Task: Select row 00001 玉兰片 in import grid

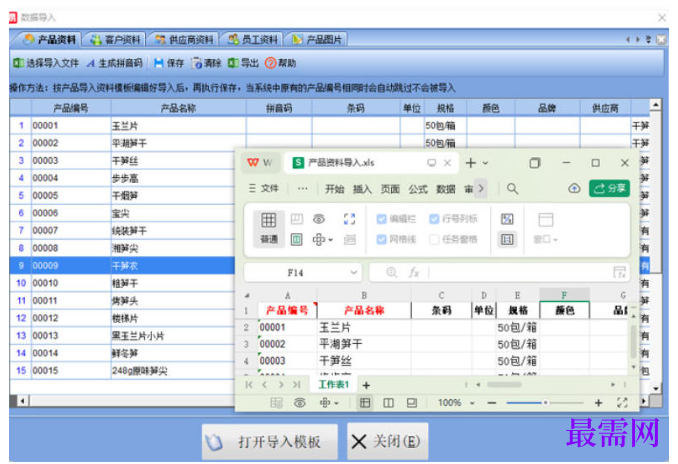Action: tap(122, 126)
